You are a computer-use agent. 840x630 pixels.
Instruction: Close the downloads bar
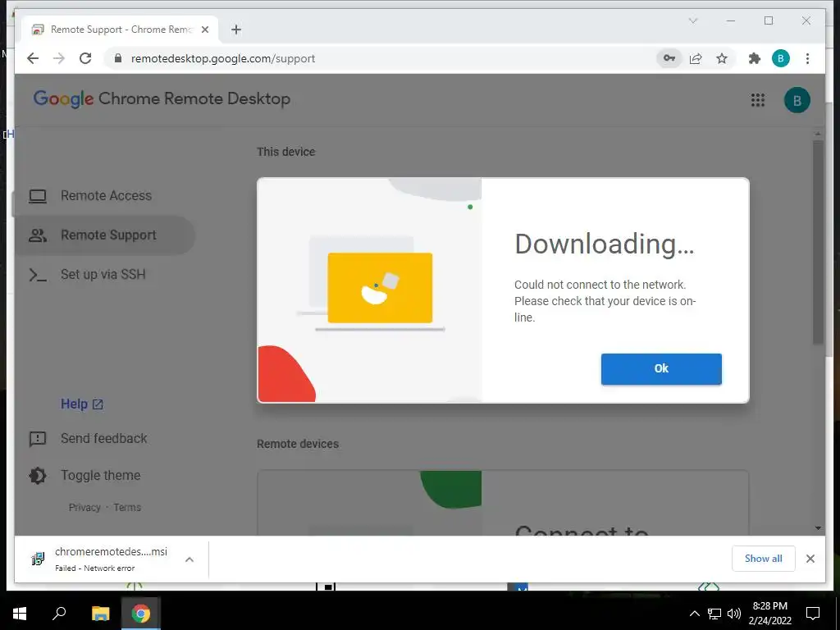(x=810, y=559)
